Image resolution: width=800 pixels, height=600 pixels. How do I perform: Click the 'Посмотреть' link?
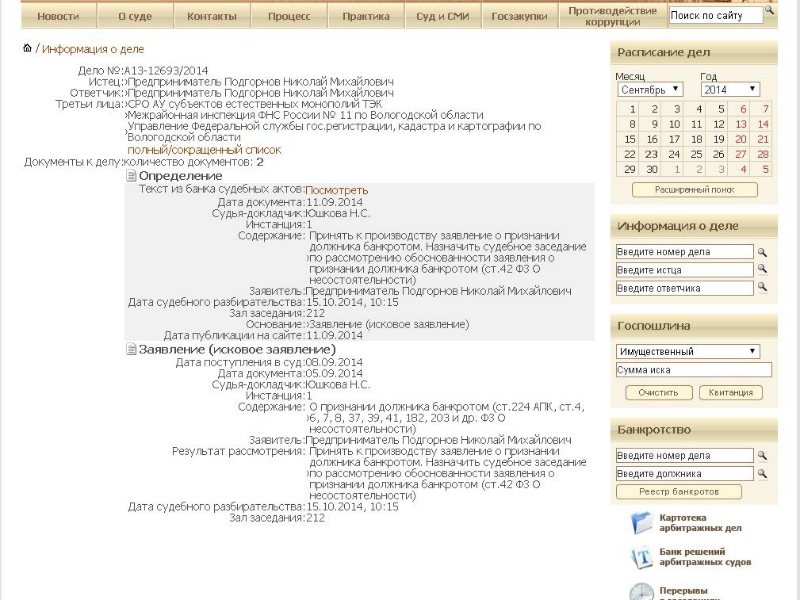point(336,190)
